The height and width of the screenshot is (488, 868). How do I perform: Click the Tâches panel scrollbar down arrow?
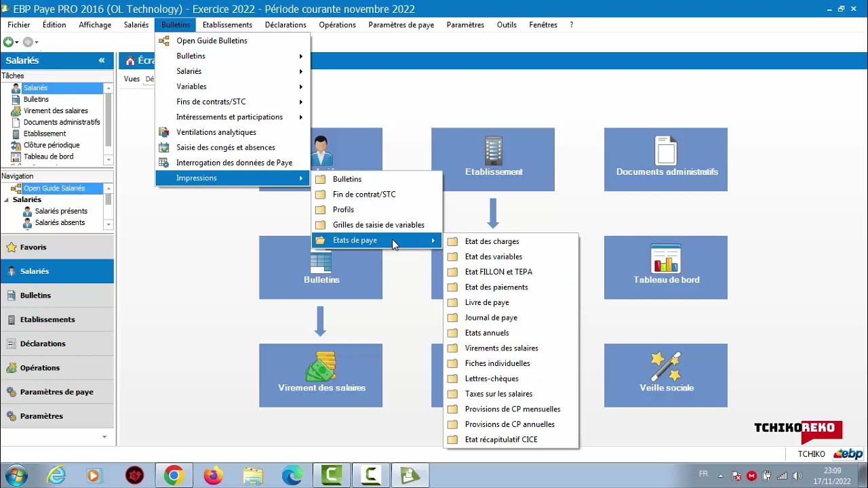click(108, 160)
